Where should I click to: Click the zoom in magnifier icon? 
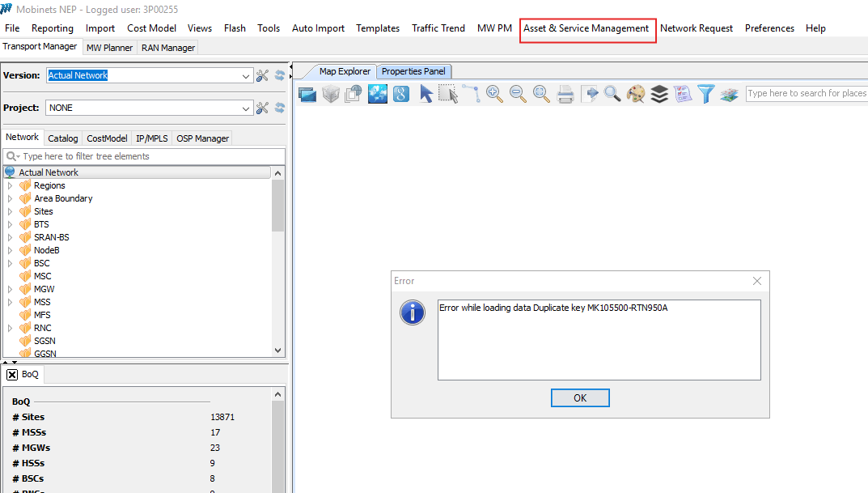click(x=494, y=94)
